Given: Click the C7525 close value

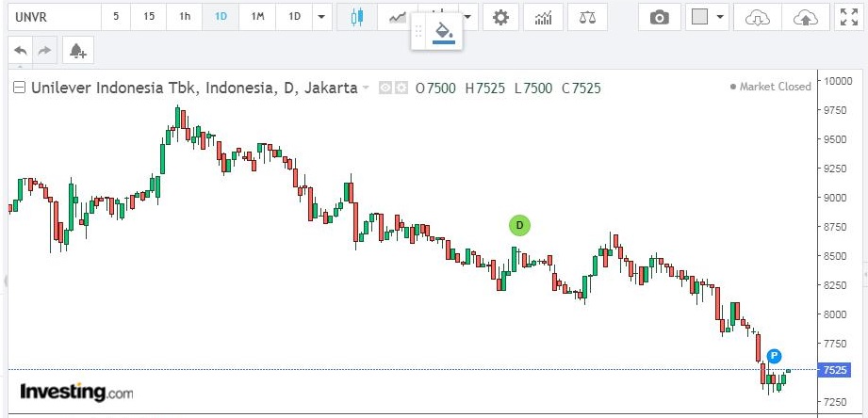Looking at the screenshot, I should tap(581, 88).
